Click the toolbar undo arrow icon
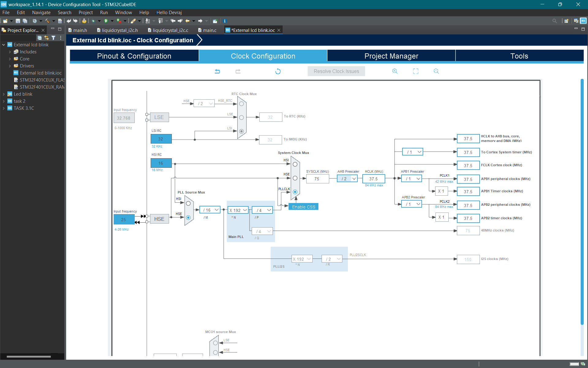The image size is (588, 368). [69, 21]
